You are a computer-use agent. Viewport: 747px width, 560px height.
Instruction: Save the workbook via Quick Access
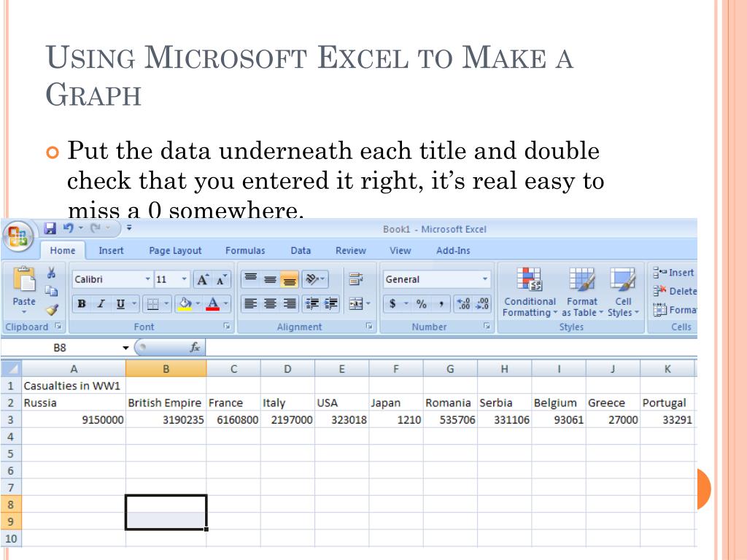(50, 228)
